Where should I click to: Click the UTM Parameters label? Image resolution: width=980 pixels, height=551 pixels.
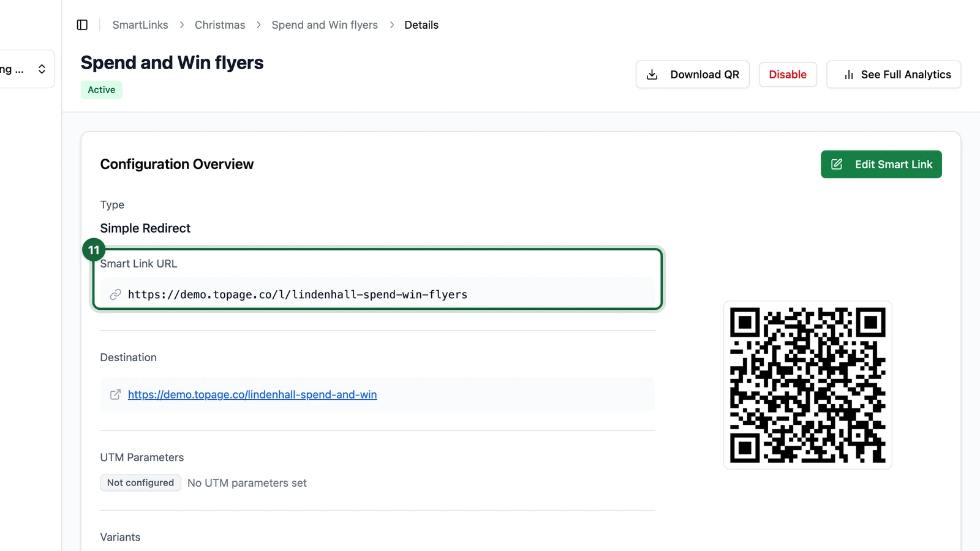point(142,457)
